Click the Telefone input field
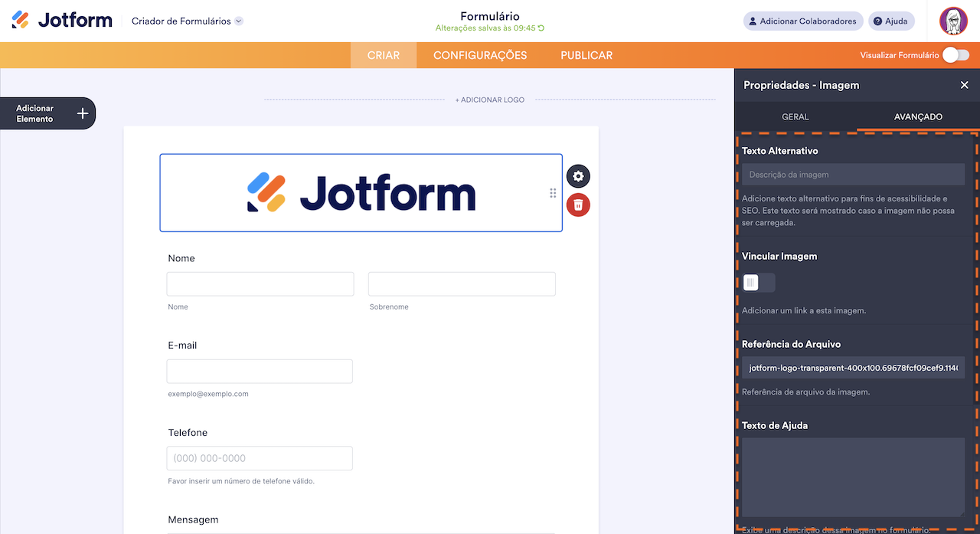Viewport: 980px width, 534px height. (x=260, y=458)
